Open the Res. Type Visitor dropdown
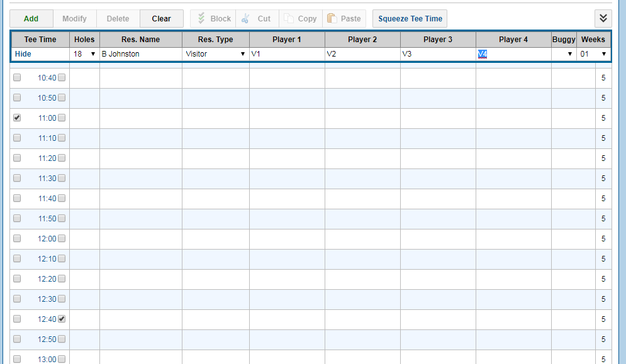Image resolution: width=626 pixels, height=364 pixels. click(216, 54)
